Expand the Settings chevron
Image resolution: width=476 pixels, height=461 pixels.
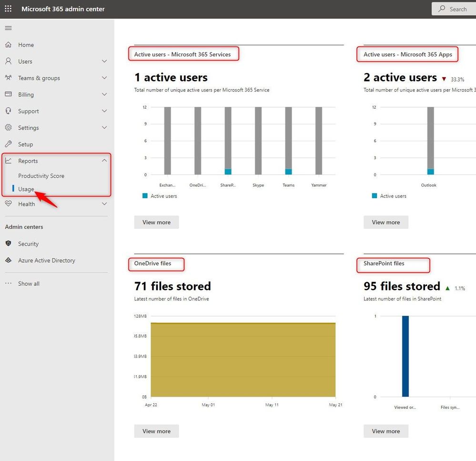coord(104,128)
